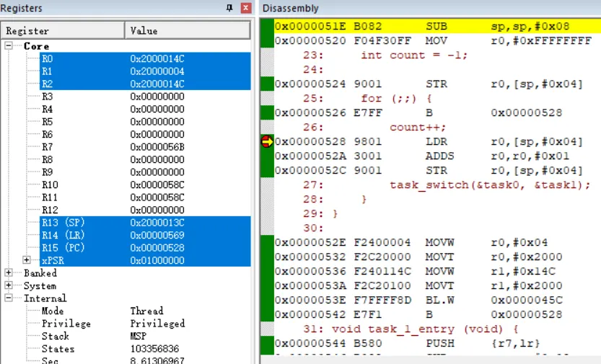The height and width of the screenshot is (364, 601).
Task: Select the R0 register row
Action: (48, 58)
